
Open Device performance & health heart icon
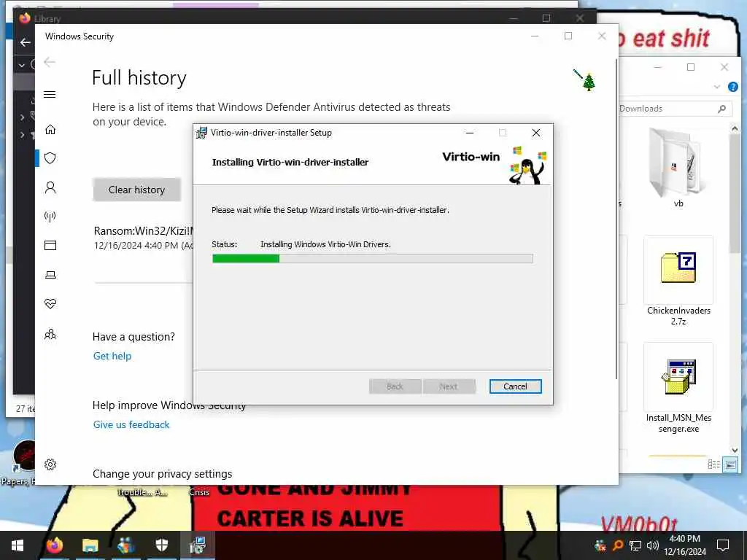pyautogui.click(x=50, y=304)
